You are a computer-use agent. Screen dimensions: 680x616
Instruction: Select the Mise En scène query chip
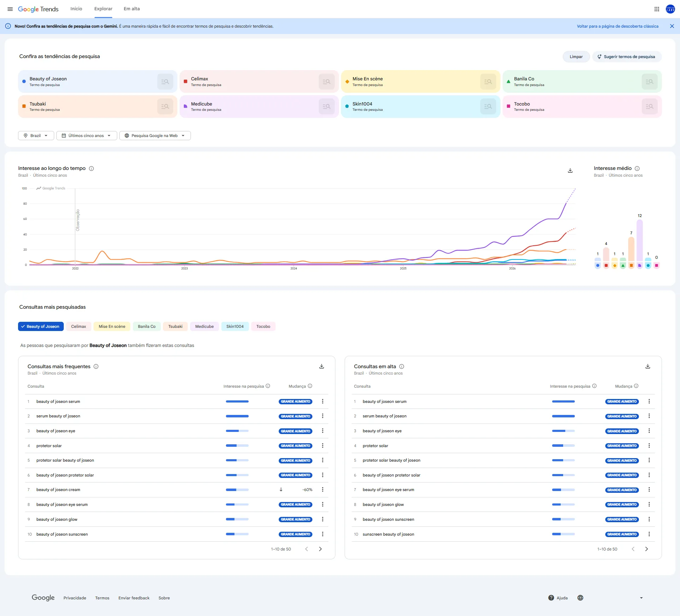(x=112, y=326)
